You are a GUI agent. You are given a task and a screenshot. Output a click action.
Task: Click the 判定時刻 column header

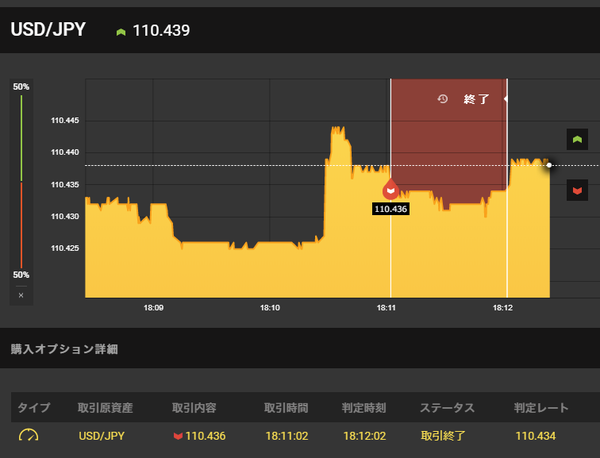pos(364,408)
